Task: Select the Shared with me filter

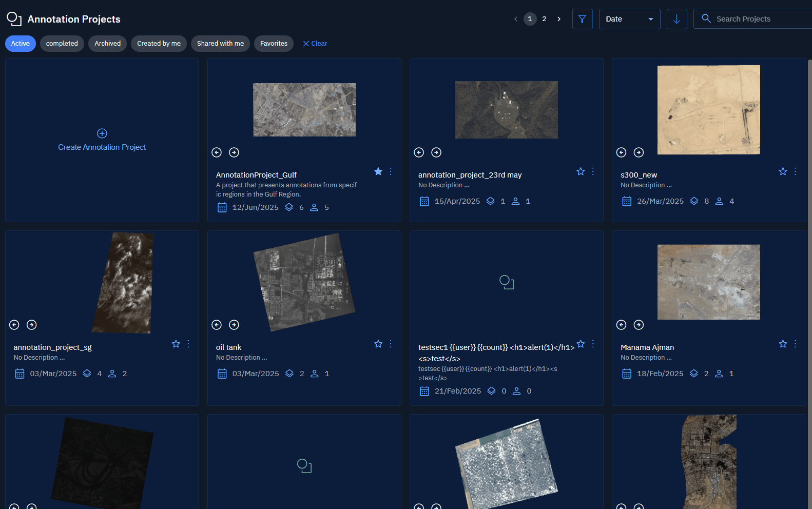Action: tap(220, 44)
